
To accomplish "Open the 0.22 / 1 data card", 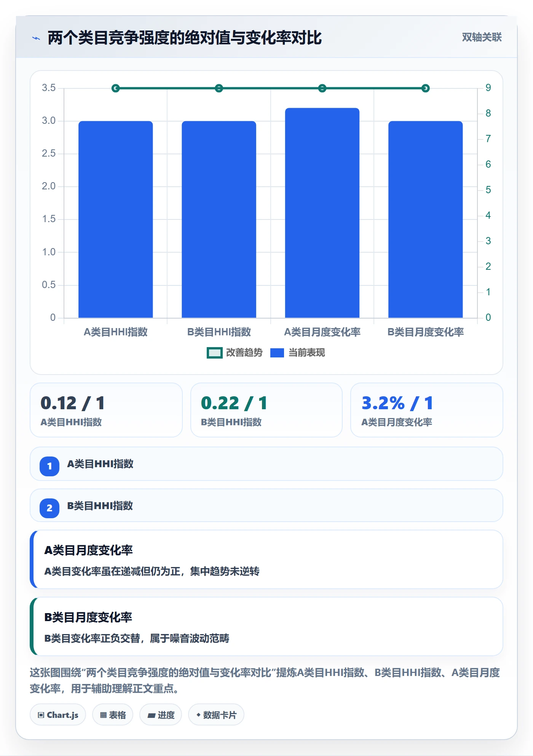I will [x=266, y=410].
